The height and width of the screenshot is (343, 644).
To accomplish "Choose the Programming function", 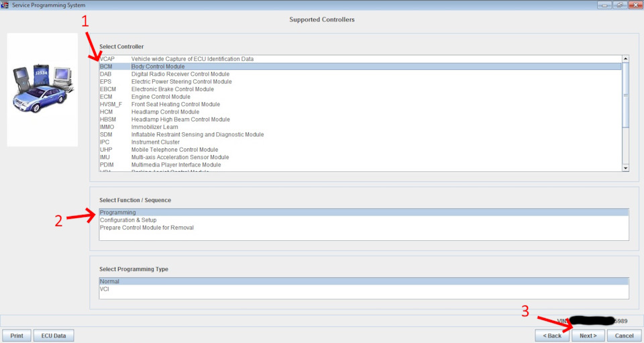I will [x=364, y=212].
